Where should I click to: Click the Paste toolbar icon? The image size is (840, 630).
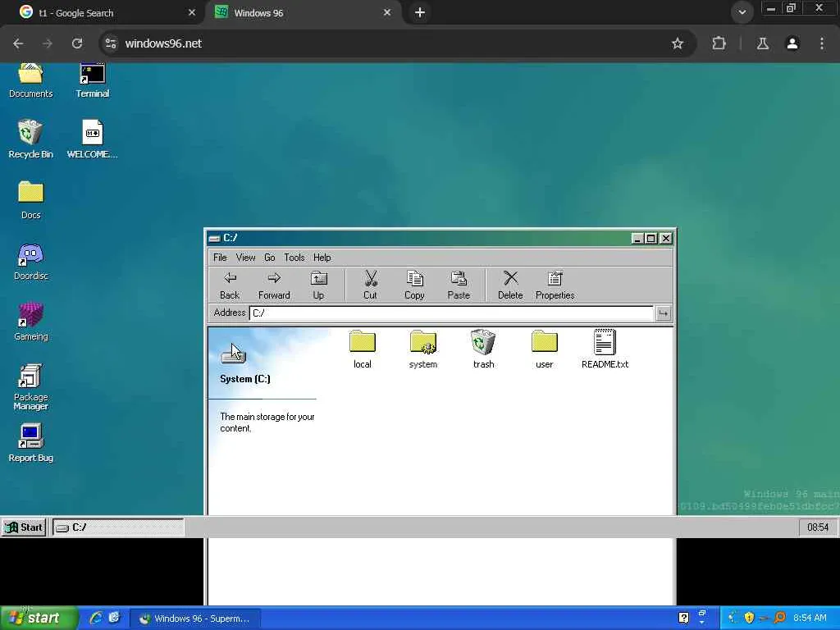[x=459, y=285]
